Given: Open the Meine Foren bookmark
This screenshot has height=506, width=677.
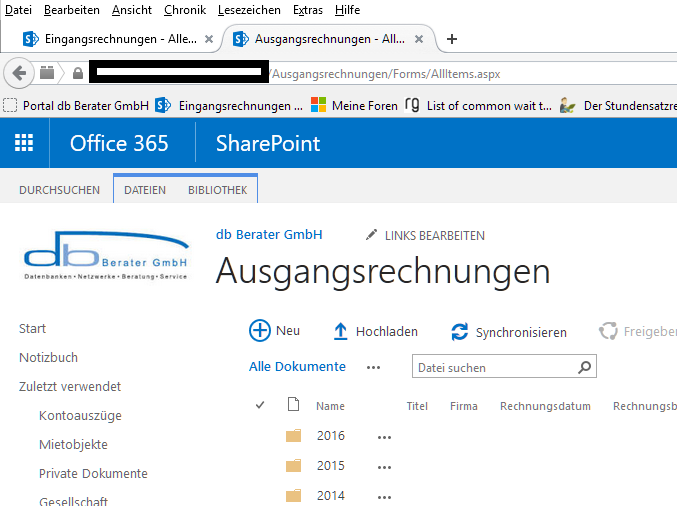Looking at the screenshot, I should point(354,105).
